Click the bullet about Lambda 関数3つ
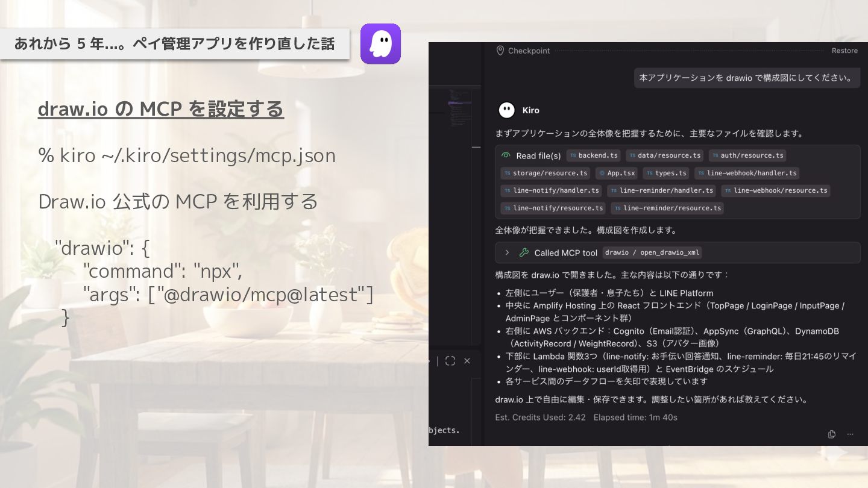 [x=681, y=362]
